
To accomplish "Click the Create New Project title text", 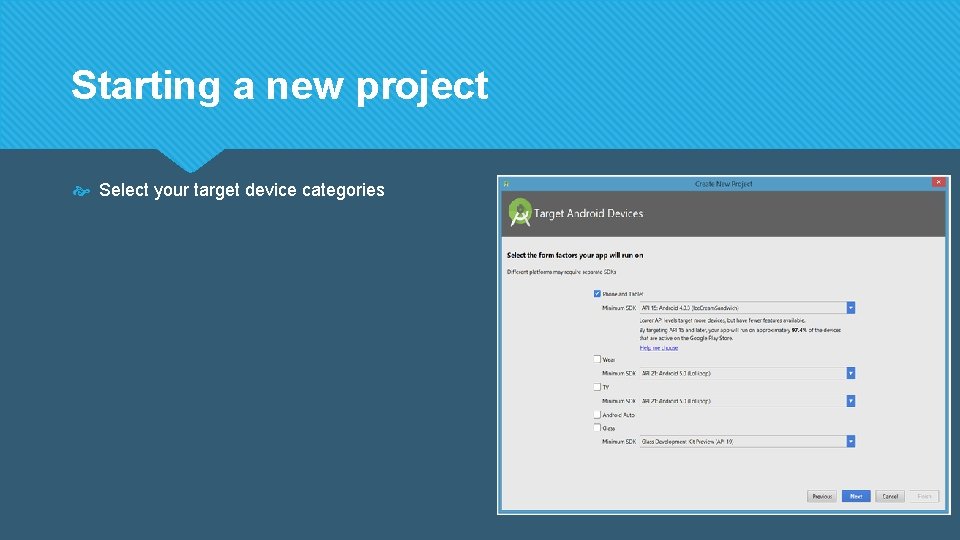I will [x=723, y=184].
